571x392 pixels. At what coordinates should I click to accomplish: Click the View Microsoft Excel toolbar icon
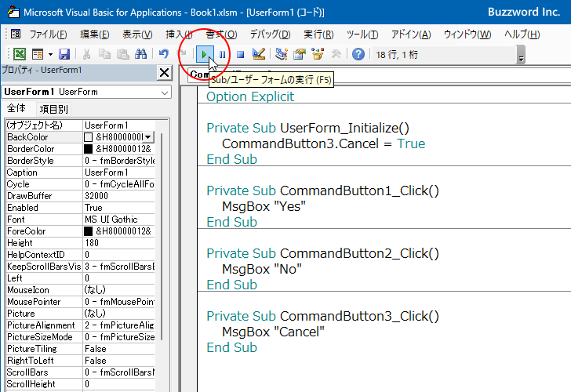[20, 54]
